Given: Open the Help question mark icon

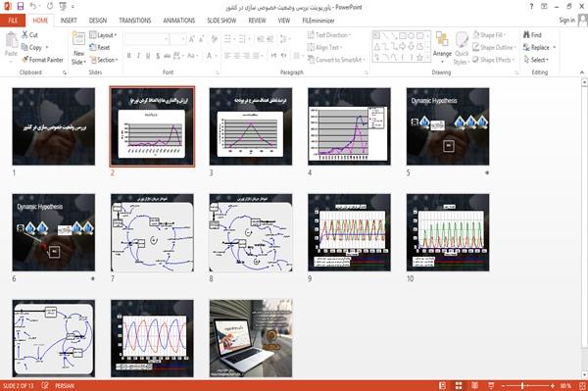Looking at the screenshot, I should 531,7.
